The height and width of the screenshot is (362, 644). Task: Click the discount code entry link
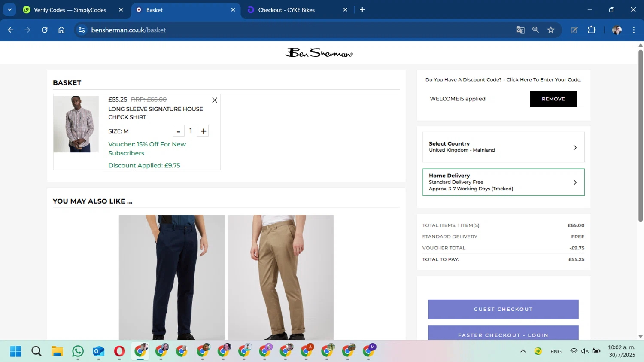click(x=503, y=79)
